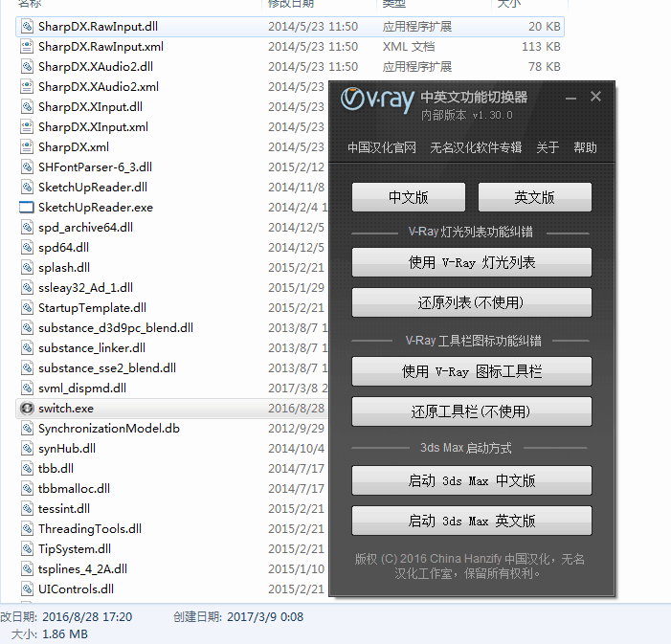Viewport: 671px width, 644px height.
Task: Click 还原列表(不使用) button
Action: (472, 302)
